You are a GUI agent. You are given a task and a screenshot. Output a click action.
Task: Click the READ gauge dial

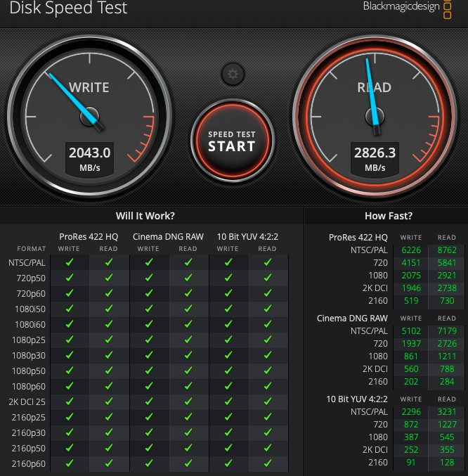(375, 116)
